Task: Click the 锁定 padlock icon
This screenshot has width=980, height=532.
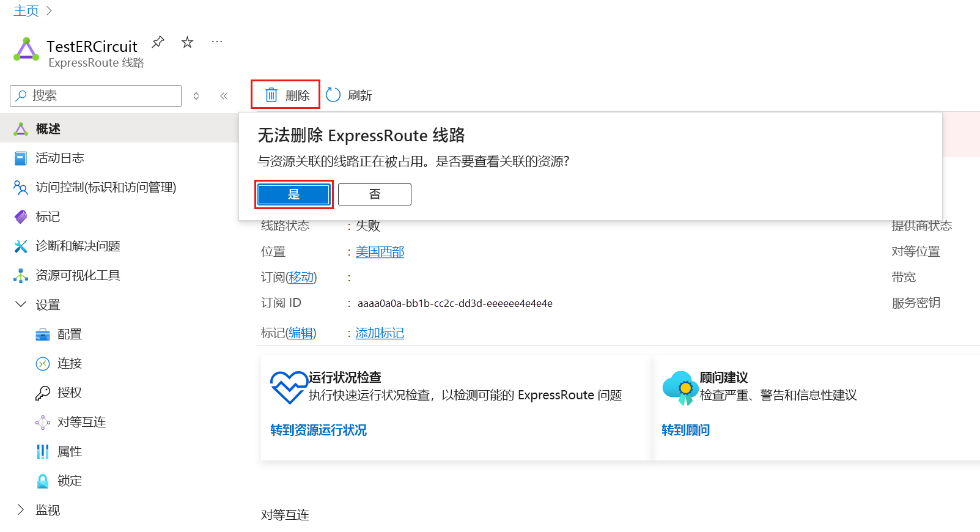Action: click(x=43, y=481)
